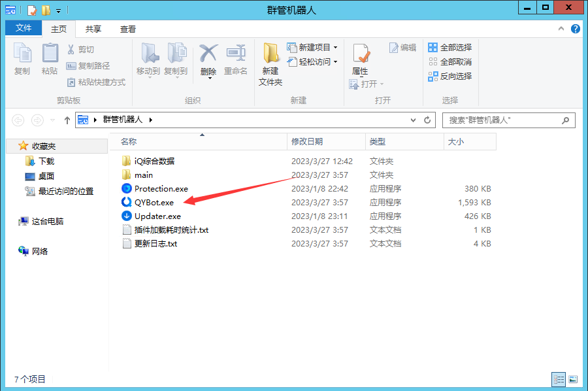Screen dimensions: 588x391
Task: Sort by the Type (类型) column
Action: click(404, 141)
